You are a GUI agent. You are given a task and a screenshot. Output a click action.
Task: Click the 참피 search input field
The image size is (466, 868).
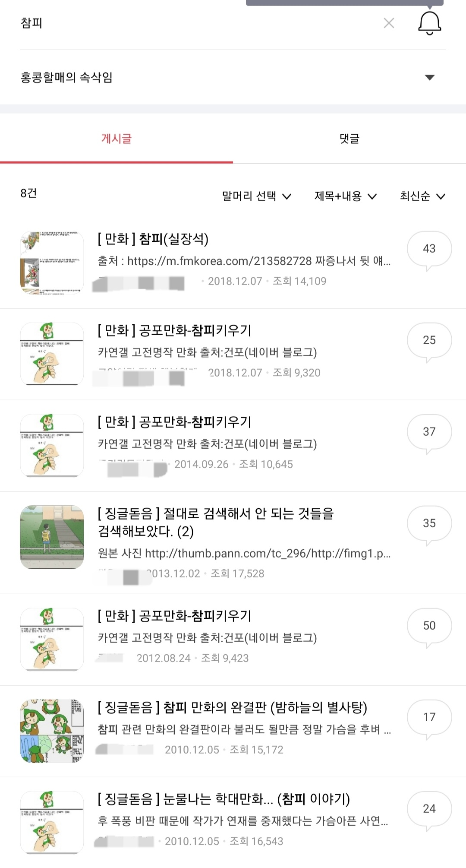tap(194, 23)
